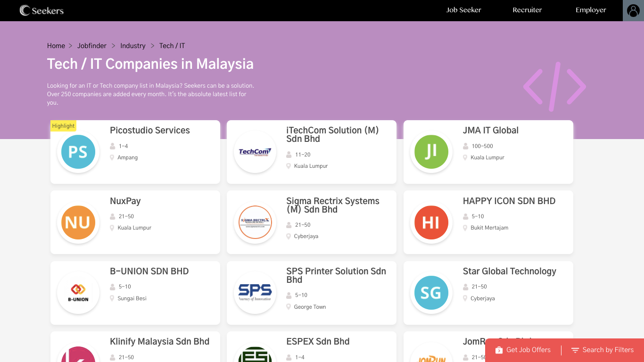Open Sigma Rectrix Systems (M) Sdn Bhd title

click(333, 205)
